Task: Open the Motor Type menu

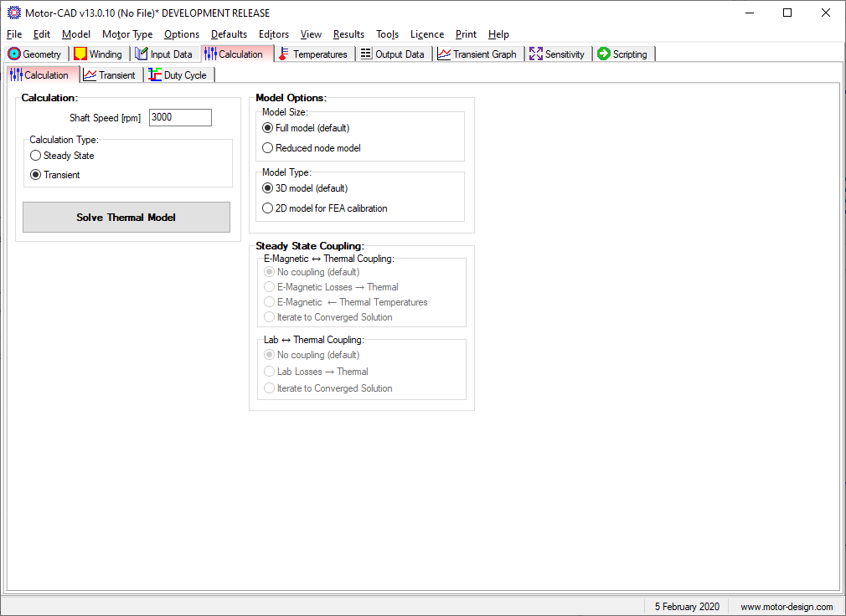Action: click(127, 34)
